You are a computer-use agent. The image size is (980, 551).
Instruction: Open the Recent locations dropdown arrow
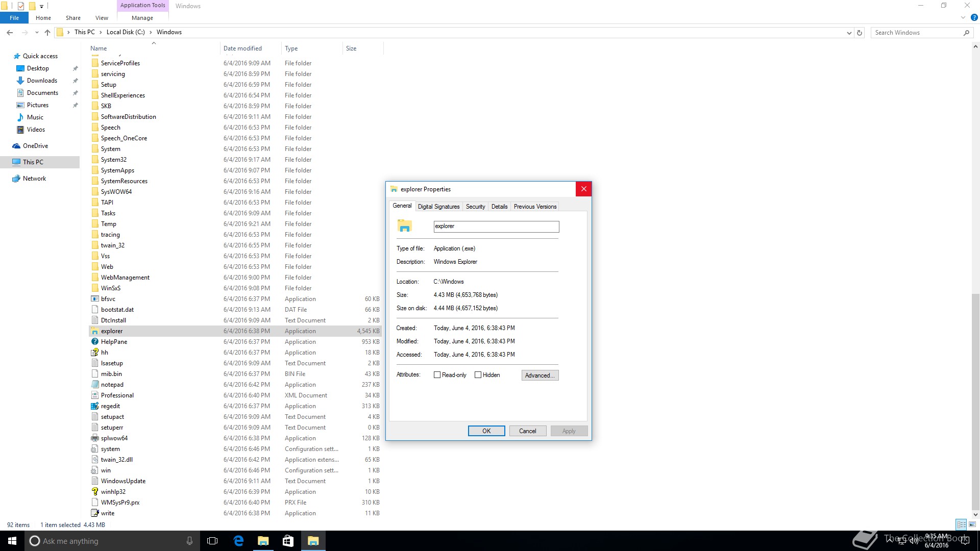click(x=37, y=32)
